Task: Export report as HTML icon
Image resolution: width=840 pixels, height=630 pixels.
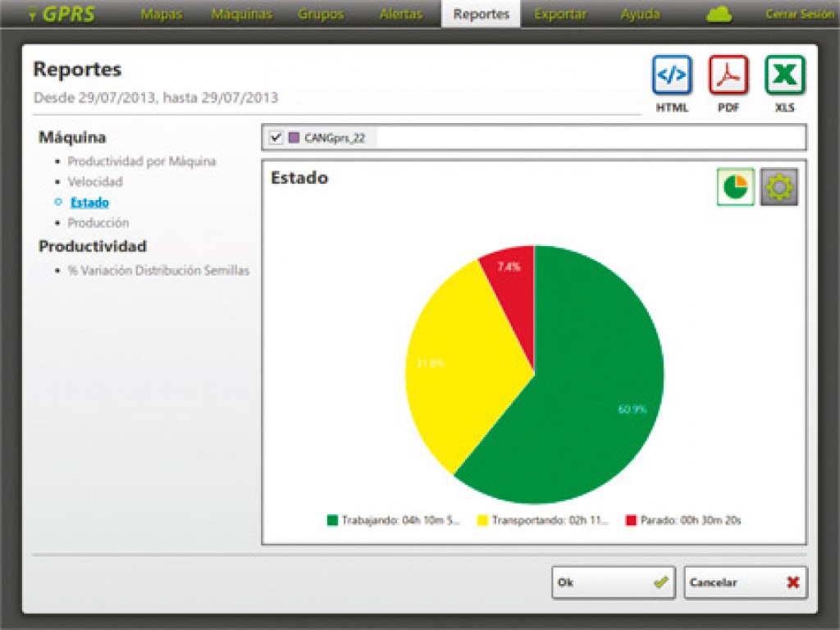Action: (672, 75)
